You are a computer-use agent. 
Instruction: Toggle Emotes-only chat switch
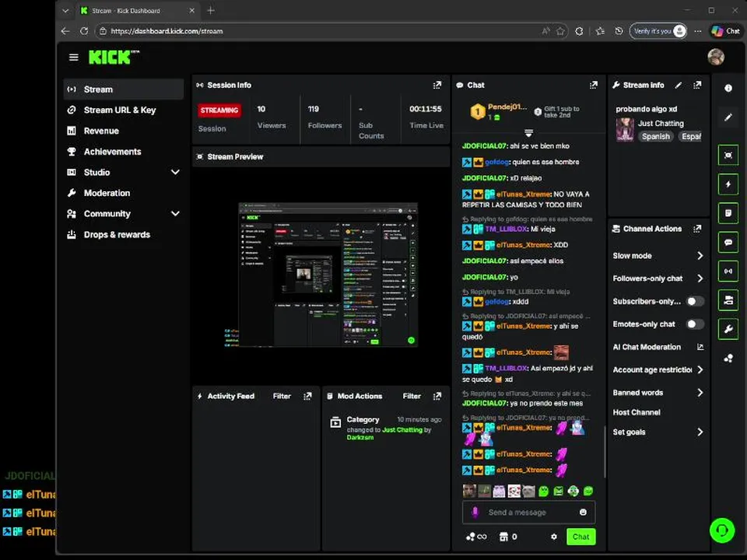pos(695,324)
